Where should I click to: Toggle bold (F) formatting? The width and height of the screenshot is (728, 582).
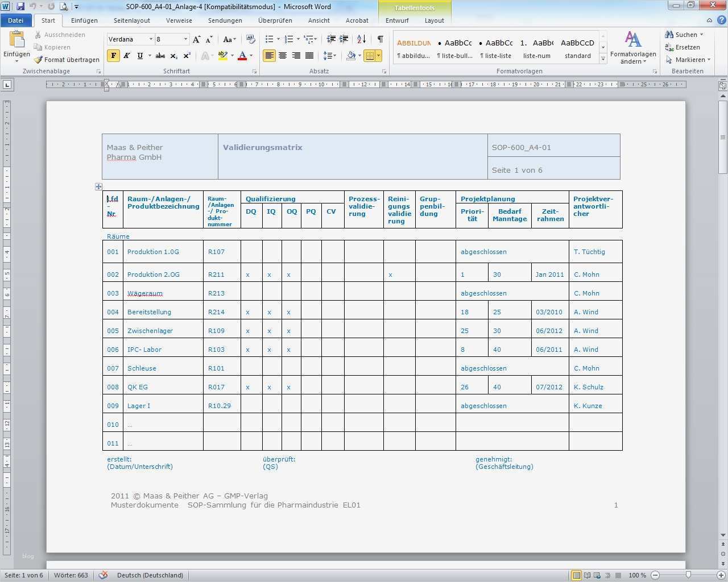coord(113,56)
